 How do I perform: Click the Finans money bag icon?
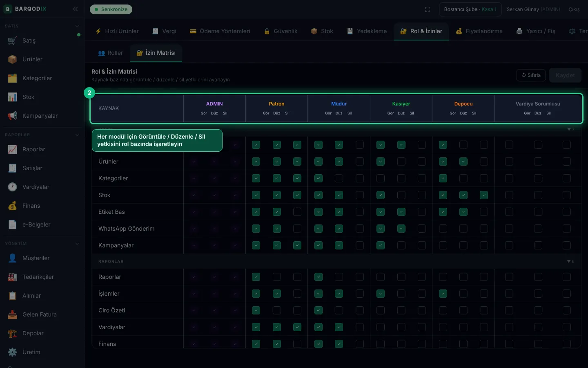click(x=13, y=206)
